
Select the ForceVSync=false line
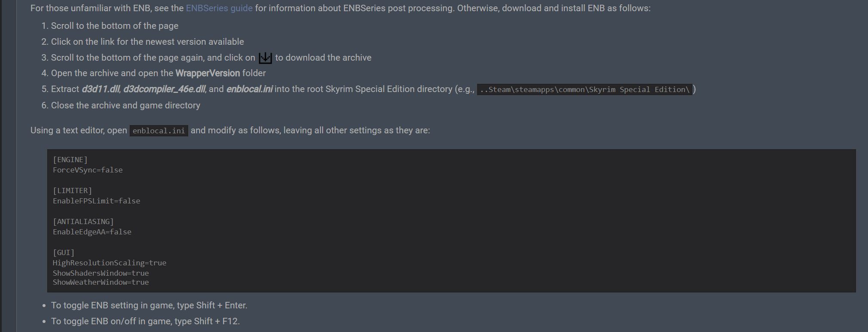(x=88, y=170)
